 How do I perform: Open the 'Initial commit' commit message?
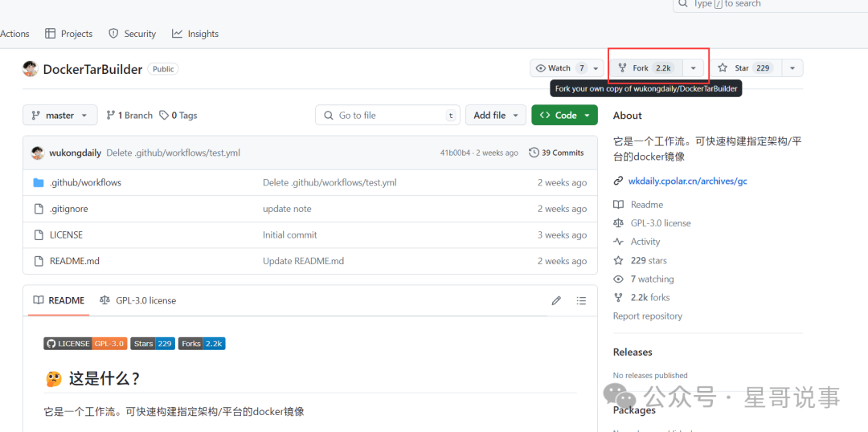pyautogui.click(x=289, y=234)
